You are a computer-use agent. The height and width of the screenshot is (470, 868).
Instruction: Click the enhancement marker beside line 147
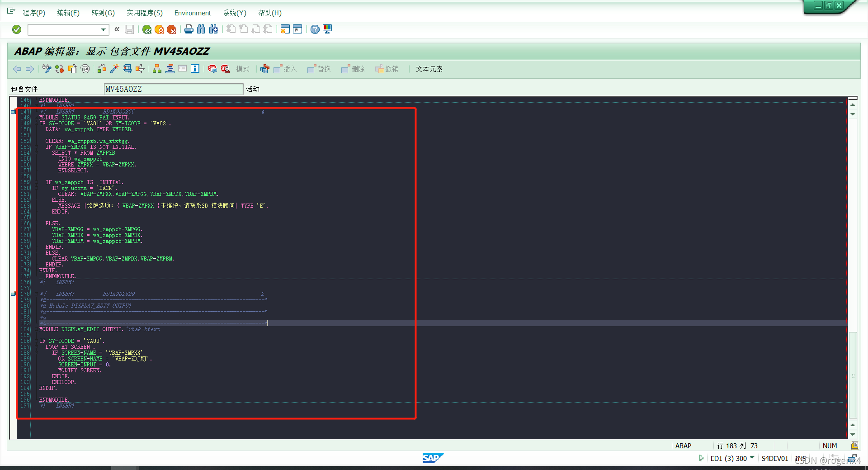[13, 112]
